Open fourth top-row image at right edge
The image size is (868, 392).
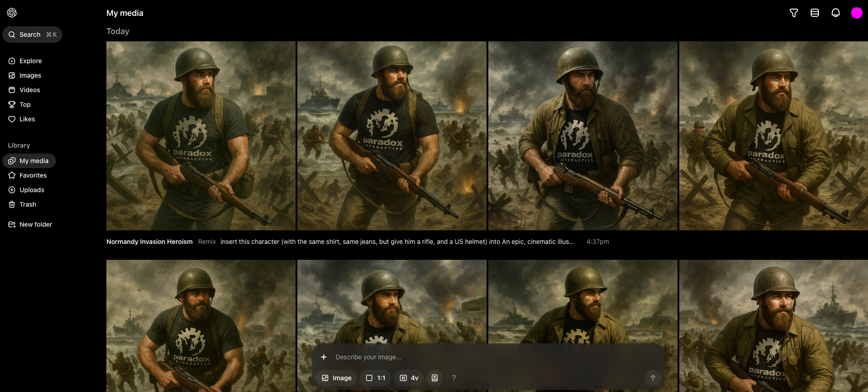(773, 136)
